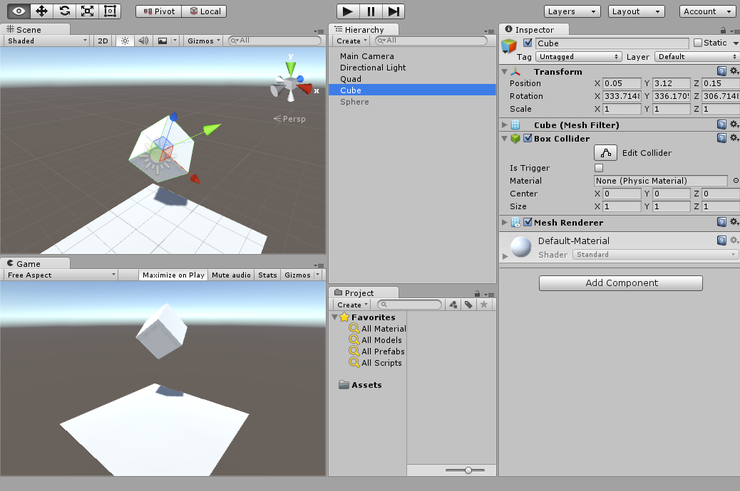
Task: Select the Scale tool
Action: click(x=87, y=11)
